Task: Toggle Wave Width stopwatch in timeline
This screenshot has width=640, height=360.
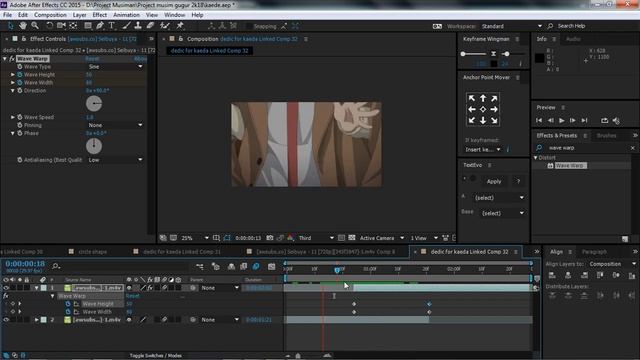Action: (68, 312)
